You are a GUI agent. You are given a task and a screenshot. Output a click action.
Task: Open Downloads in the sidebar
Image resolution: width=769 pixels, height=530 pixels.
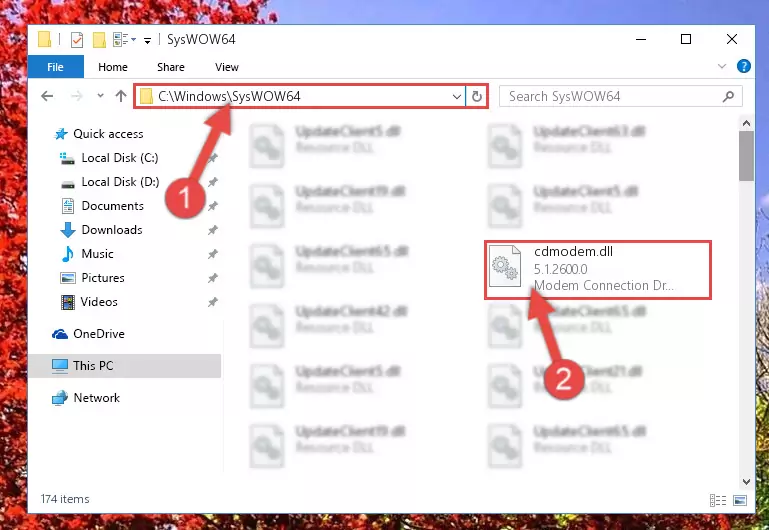tap(112, 230)
